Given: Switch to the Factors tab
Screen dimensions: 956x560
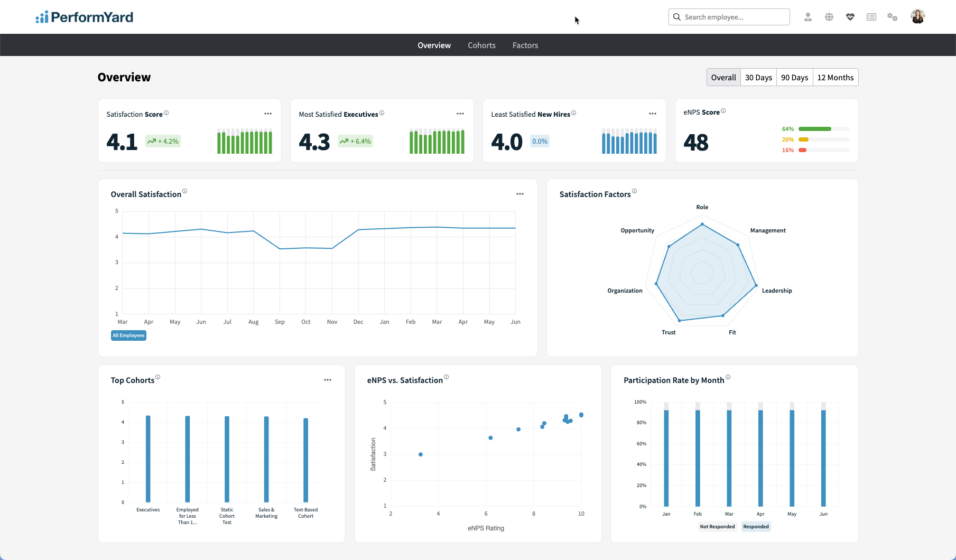Looking at the screenshot, I should (525, 45).
